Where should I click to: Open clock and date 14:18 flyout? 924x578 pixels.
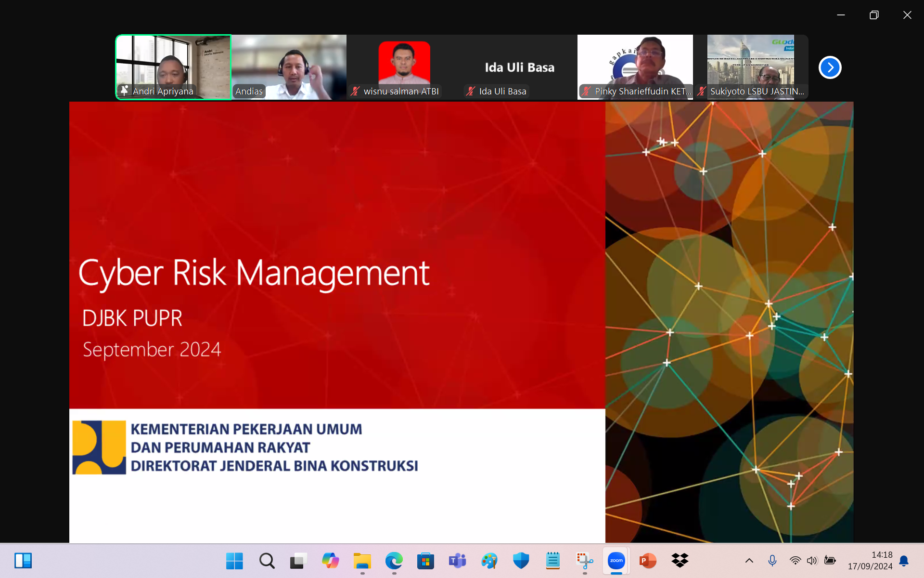pos(870,561)
